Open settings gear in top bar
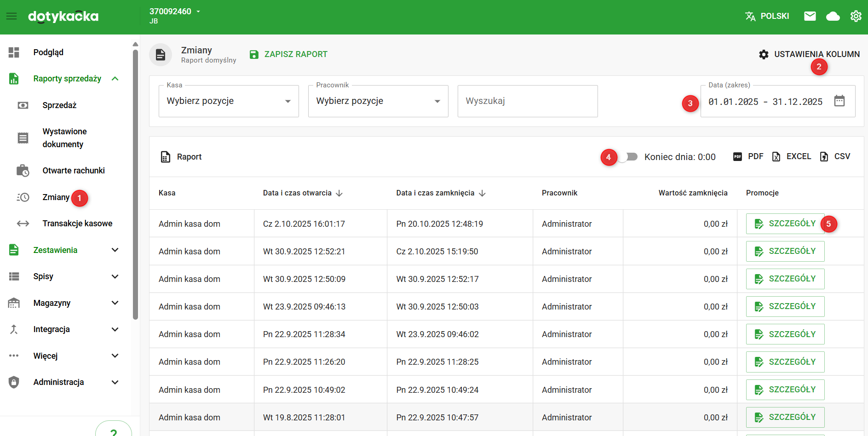868x436 pixels. pos(856,17)
